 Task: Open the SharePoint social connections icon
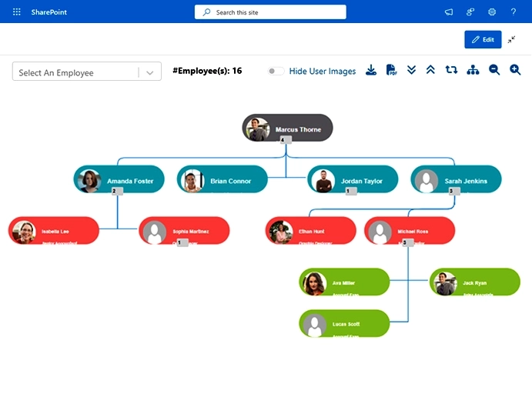pos(470,12)
